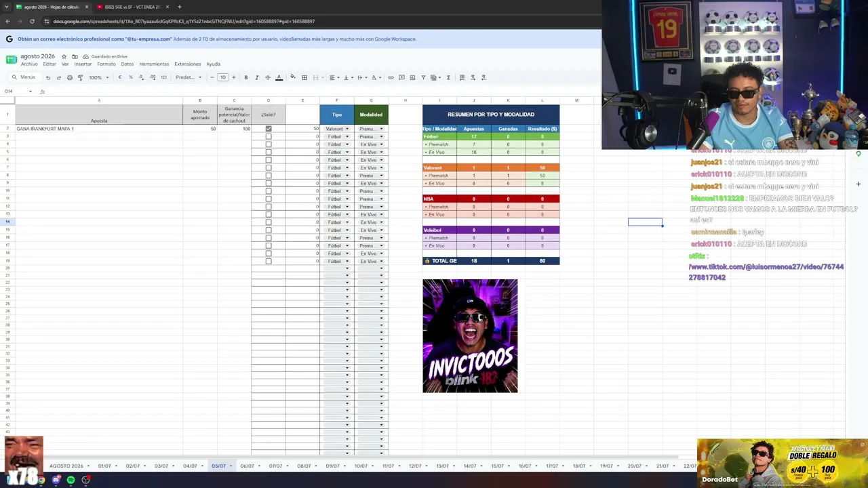Increase font size with plus button

click(234, 77)
